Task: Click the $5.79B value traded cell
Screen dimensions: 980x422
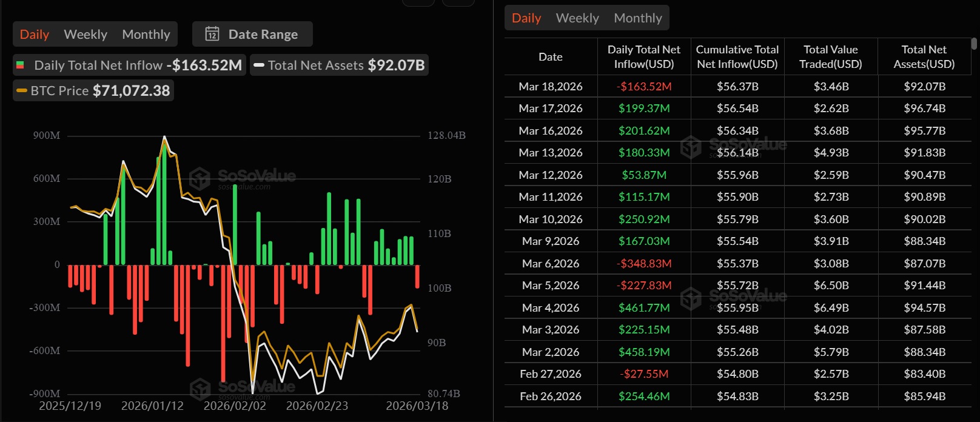Action: tap(831, 352)
